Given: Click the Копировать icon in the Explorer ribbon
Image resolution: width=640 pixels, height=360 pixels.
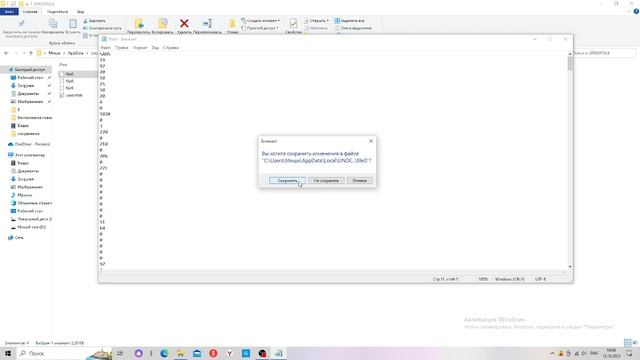Looking at the screenshot, I should (53, 24).
